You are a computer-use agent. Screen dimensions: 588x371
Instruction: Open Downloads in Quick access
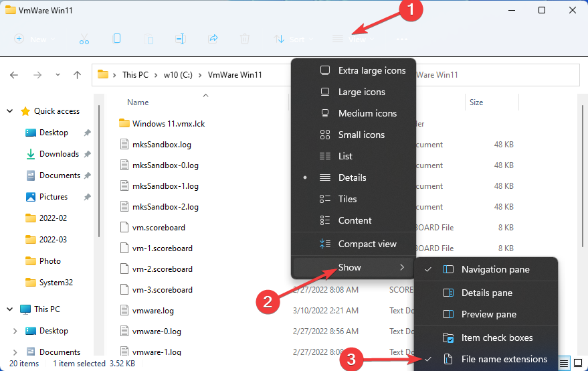[x=59, y=154]
